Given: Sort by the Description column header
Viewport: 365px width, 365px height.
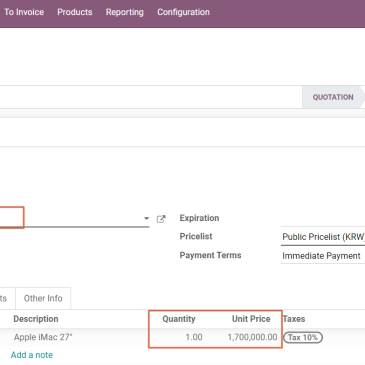Looking at the screenshot, I should [36, 319].
